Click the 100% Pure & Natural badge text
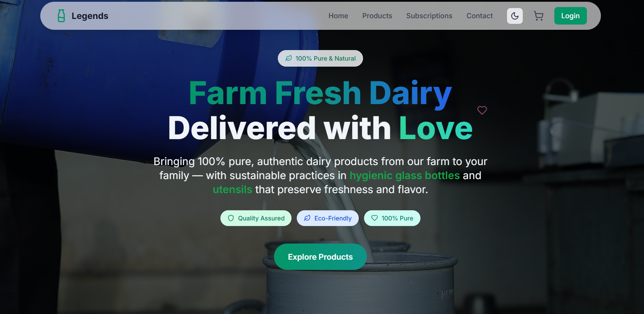This screenshot has height=314, width=644. 326,58
